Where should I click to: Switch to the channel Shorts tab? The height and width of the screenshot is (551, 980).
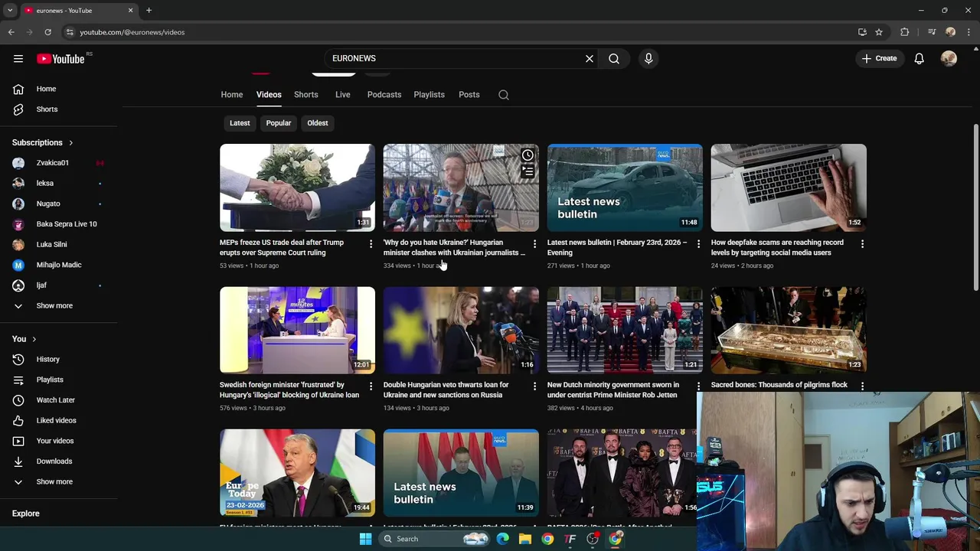(x=306, y=95)
